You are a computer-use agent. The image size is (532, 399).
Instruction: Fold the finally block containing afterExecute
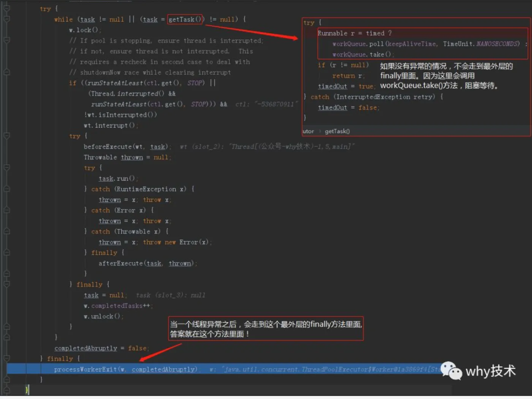coord(6,253)
